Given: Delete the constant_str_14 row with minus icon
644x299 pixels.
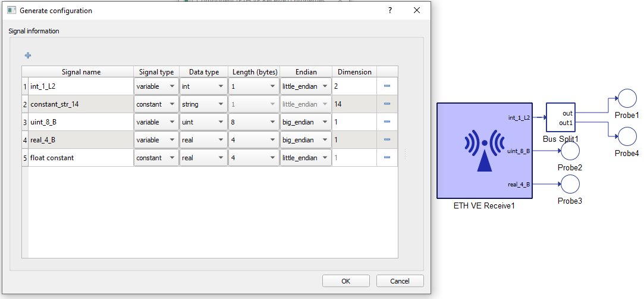Looking at the screenshot, I should click(x=387, y=104).
